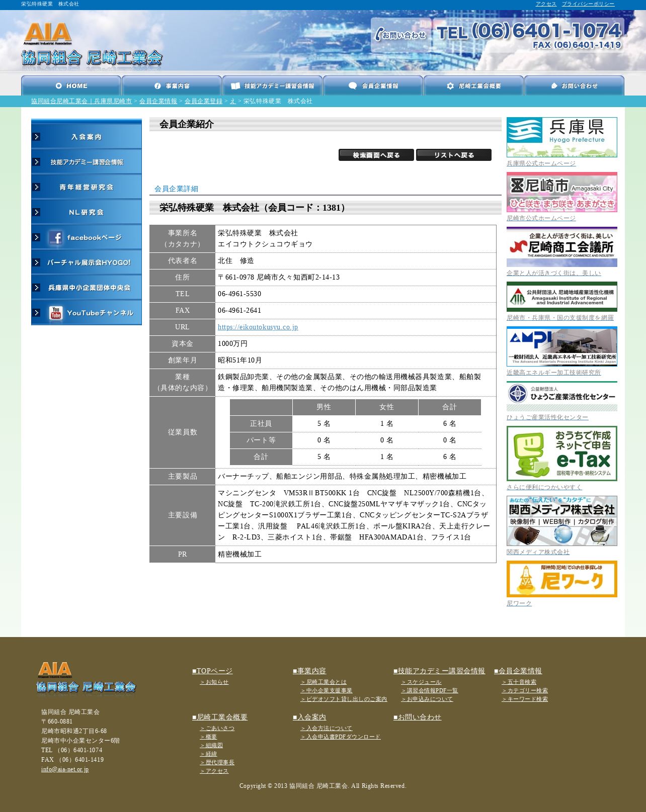
Task: Open the YouTubeチャンネル sidebar icon
Action: click(87, 313)
